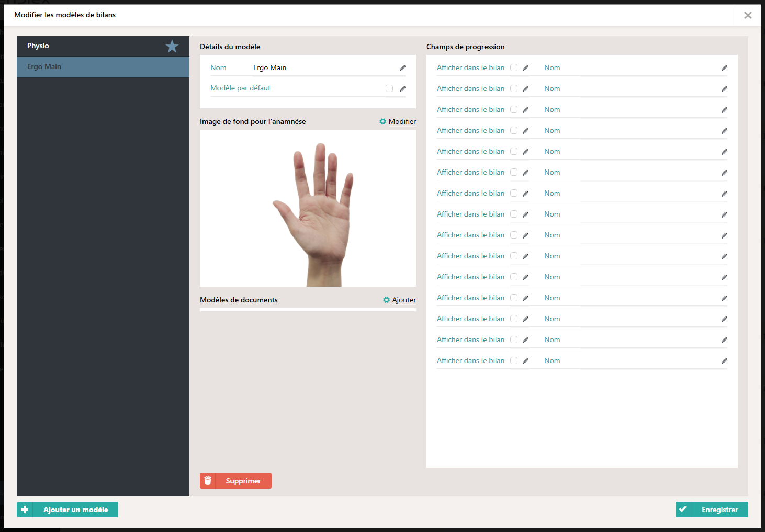The image size is (765, 532).
Task: Check Afficher dans le bilan in first progression row
Action: [x=514, y=67]
